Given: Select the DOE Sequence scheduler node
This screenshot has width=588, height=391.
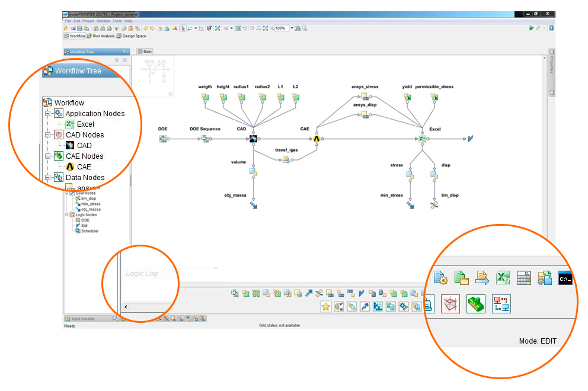Looking at the screenshot, I should point(204,139).
